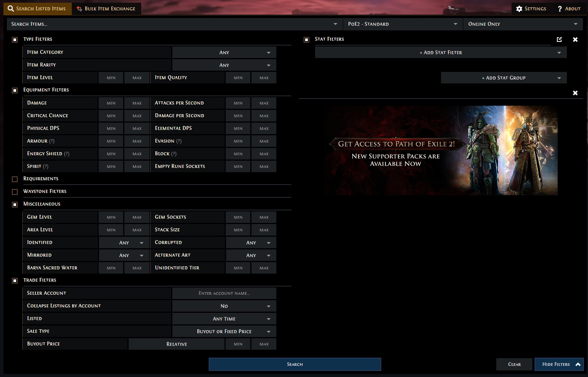Open the Settings menu
Viewport: 588px width, 377px height.
point(531,8)
